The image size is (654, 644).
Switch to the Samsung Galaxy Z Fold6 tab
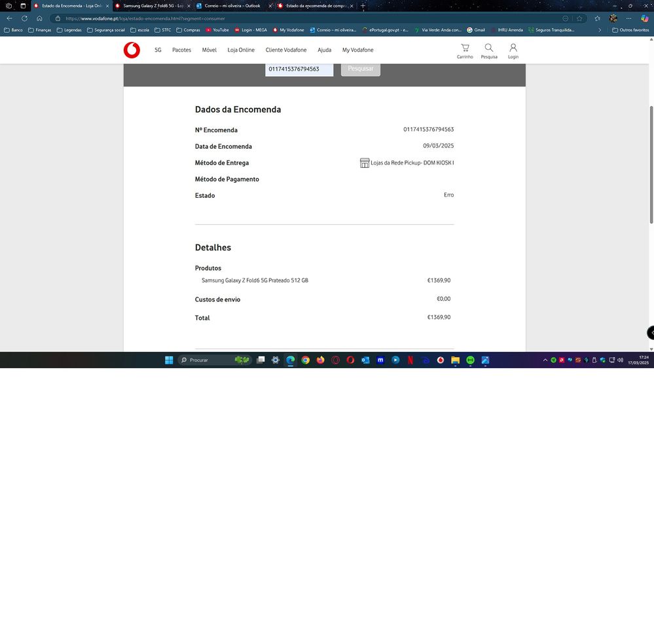coord(153,6)
